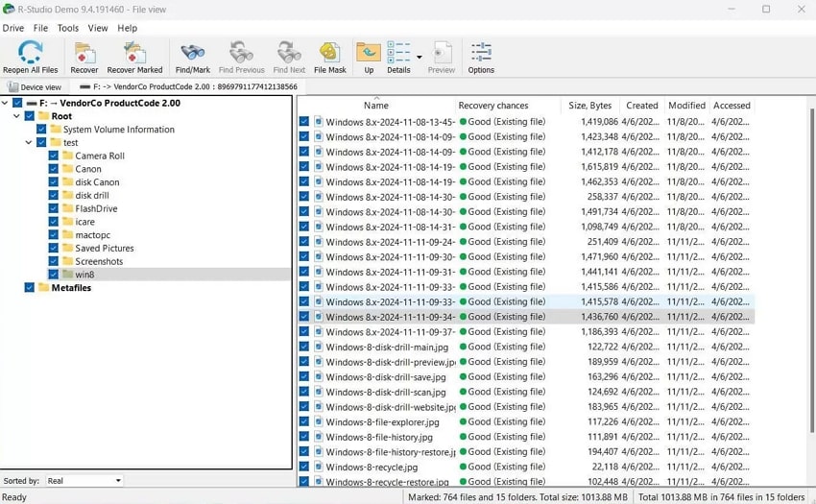The image size is (816, 504).
Task: Open Options from the toolbar
Action: click(481, 53)
